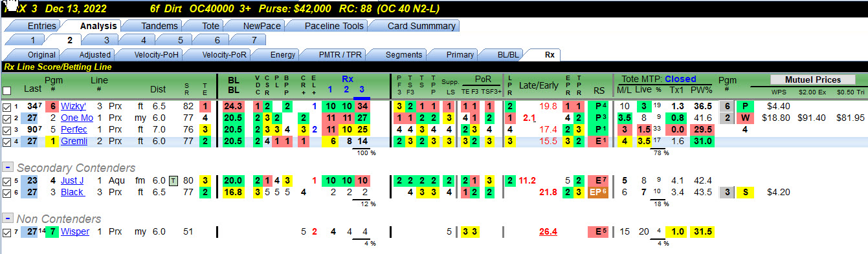Click the green P finish badge for Pgm 6
Image resolution: width=868 pixels, height=254 pixels.
(745, 107)
